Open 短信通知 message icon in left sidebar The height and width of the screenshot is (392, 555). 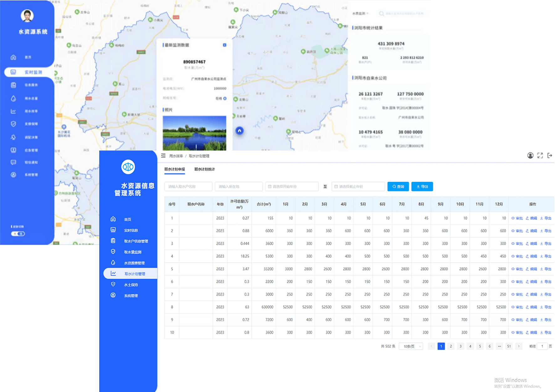(13, 162)
